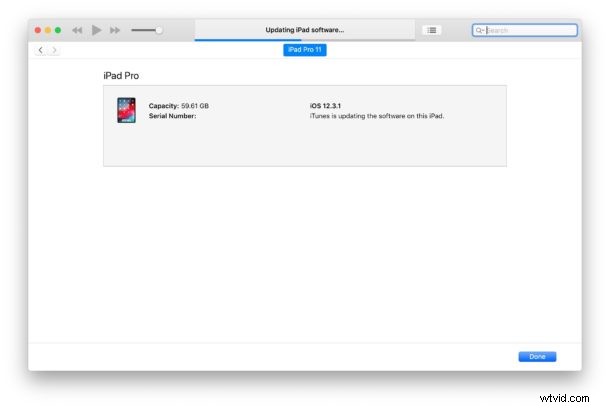The width and height of the screenshot is (610, 408).
Task: Go back with the left chevron
Action: coord(40,50)
